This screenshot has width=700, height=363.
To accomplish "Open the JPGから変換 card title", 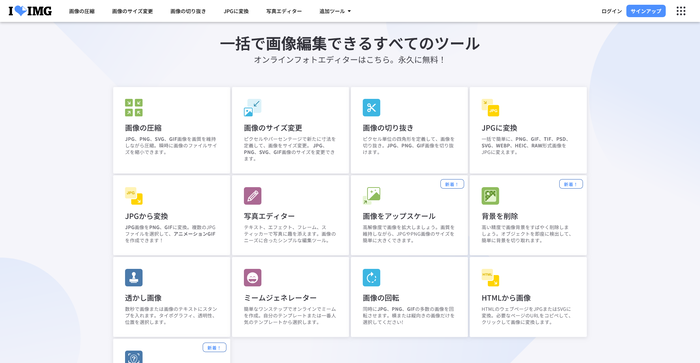I will (146, 216).
